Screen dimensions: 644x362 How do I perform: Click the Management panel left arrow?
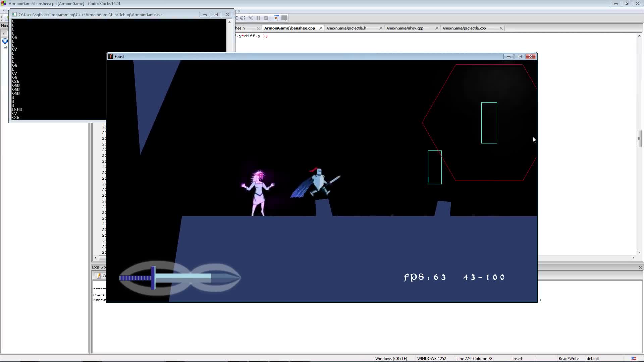coord(4,34)
